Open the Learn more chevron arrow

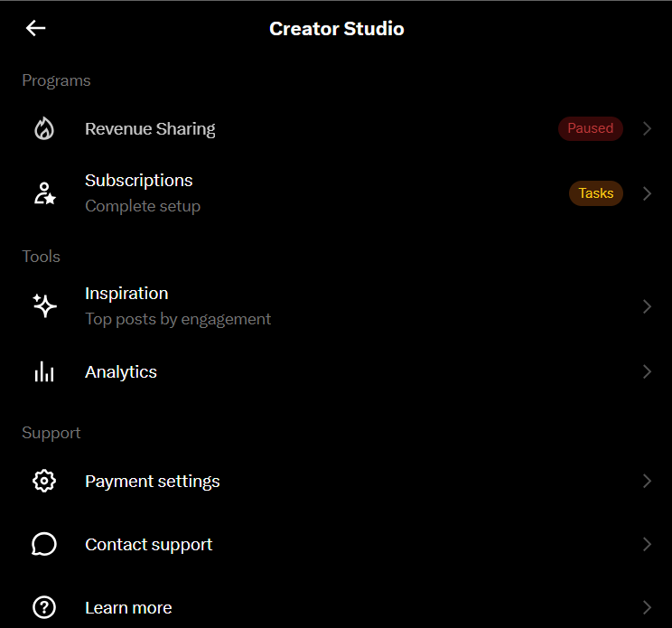point(647,607)
